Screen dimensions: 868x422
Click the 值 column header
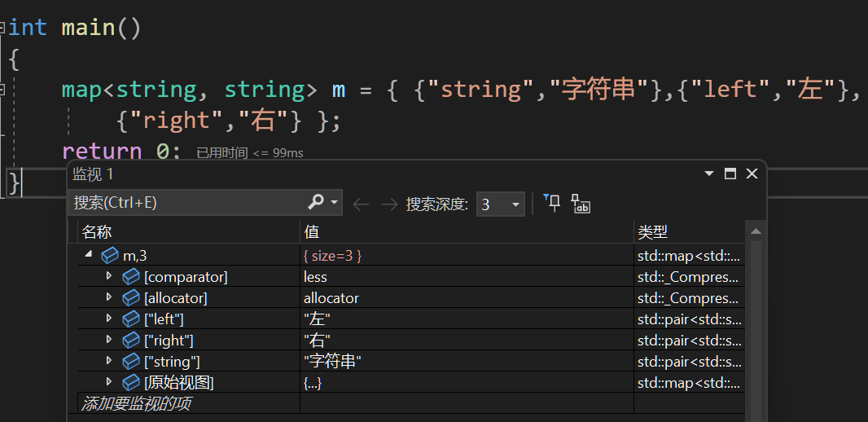pyautogui.click(x=467, y=232)
